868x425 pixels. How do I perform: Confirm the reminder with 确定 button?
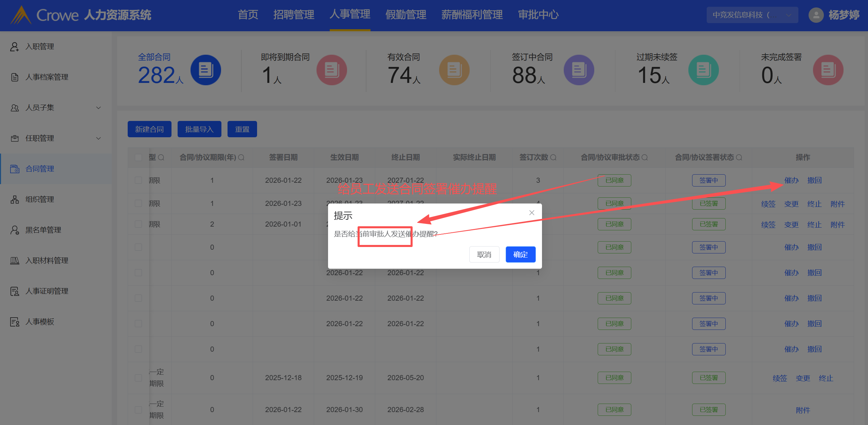coord(520,254)
